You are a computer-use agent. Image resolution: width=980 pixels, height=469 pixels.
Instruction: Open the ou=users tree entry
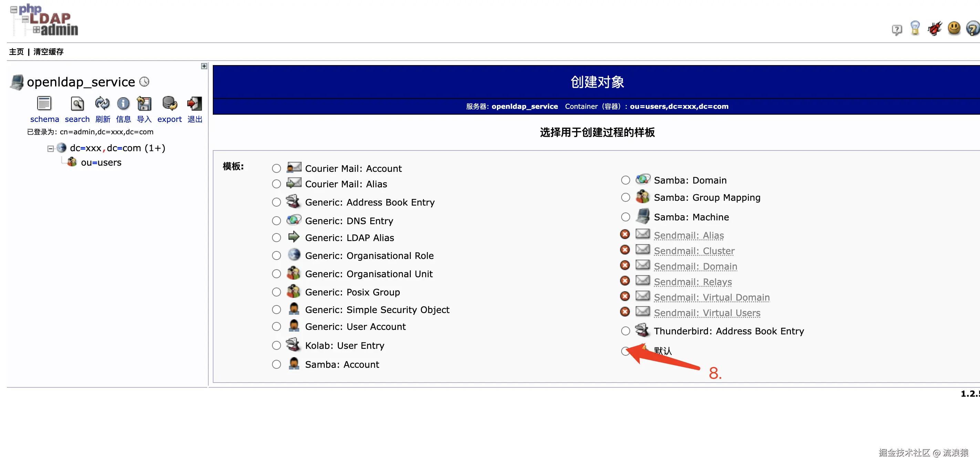pyautogui.click(x=101, y=163)
